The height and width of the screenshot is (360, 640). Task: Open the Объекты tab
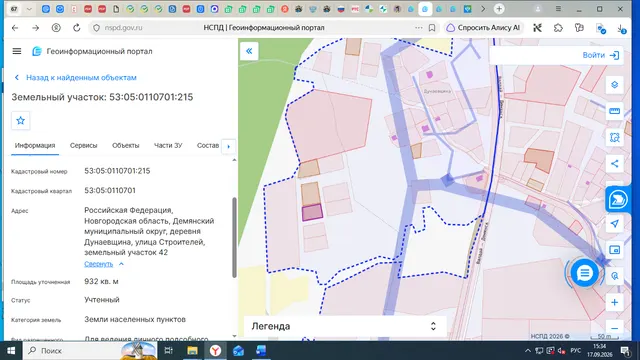pos(125,145)
